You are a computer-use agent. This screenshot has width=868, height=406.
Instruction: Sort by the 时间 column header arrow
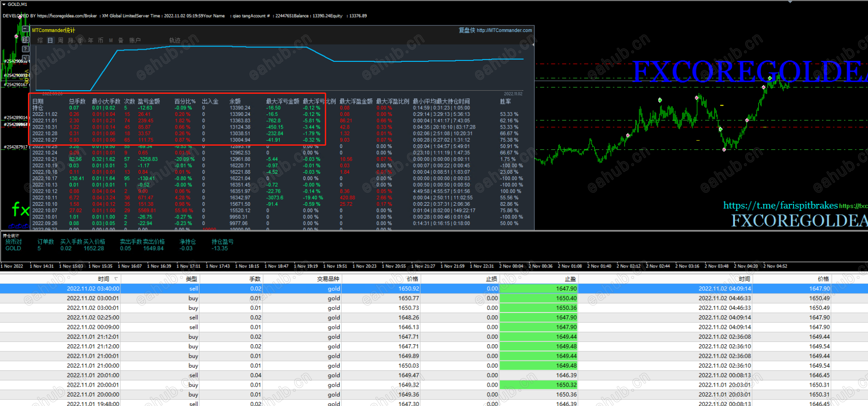tap(116, 279)
